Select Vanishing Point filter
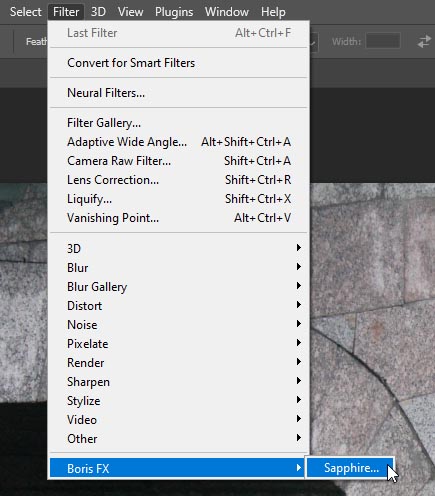 click(179, 218)
